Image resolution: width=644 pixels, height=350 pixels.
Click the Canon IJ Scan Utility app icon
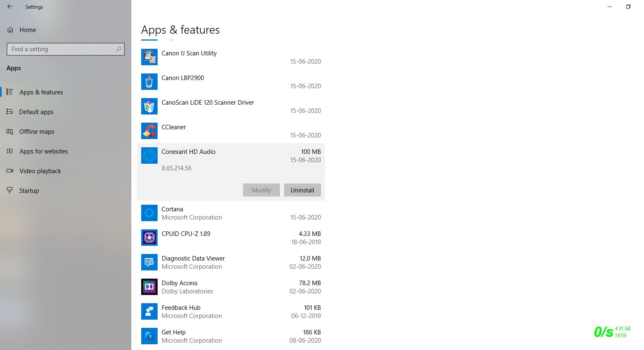coord(149,57)
